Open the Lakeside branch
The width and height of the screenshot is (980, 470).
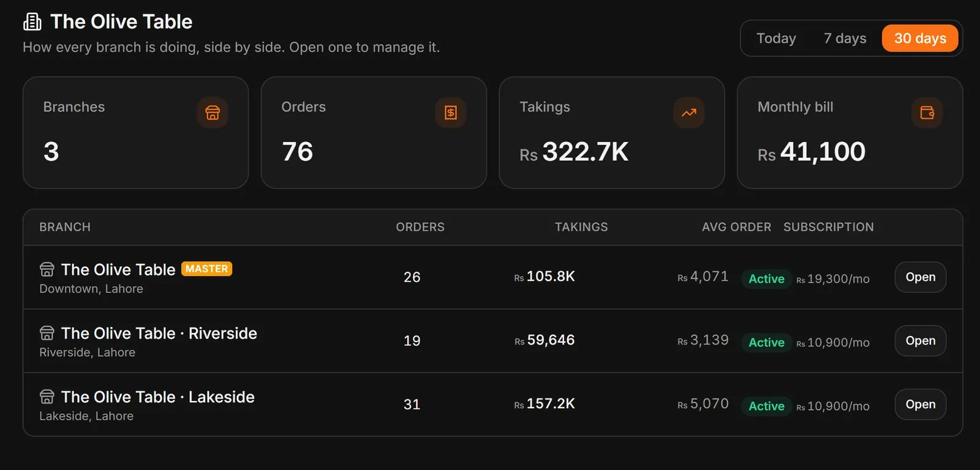click(x=921, y=405)
